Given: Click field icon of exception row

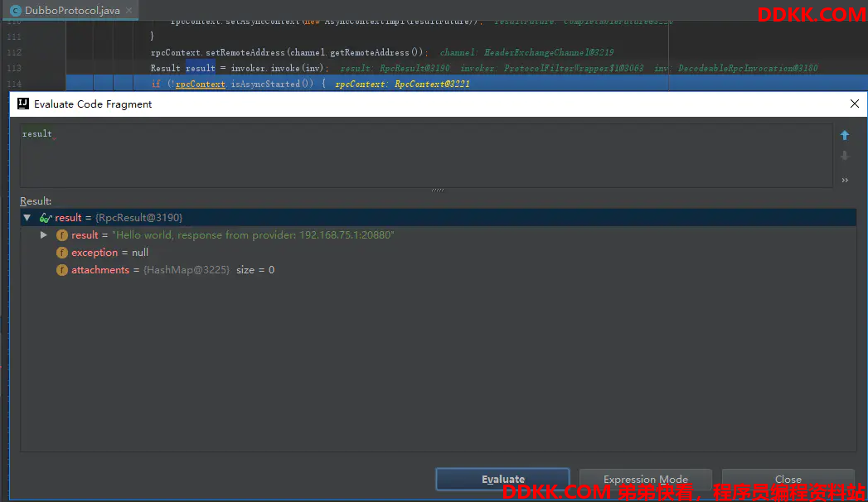Looking at the screenshot, I should (62, 253).
